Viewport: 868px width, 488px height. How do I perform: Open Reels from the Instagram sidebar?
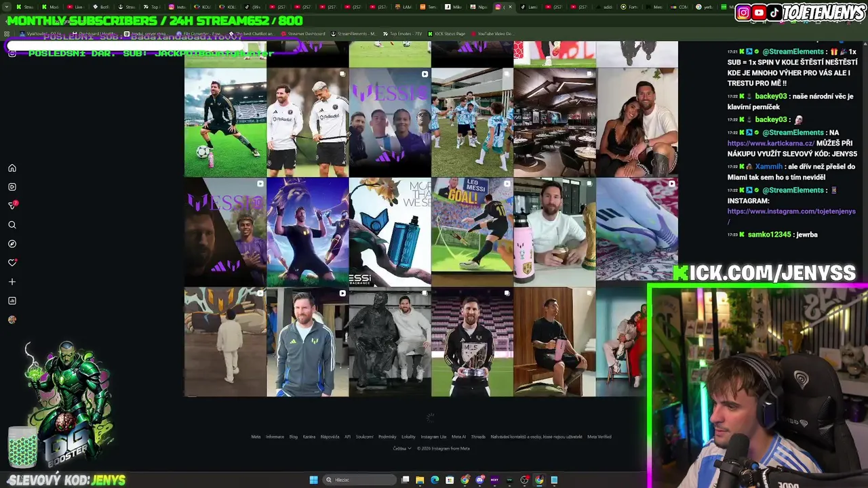pos(12,187)
